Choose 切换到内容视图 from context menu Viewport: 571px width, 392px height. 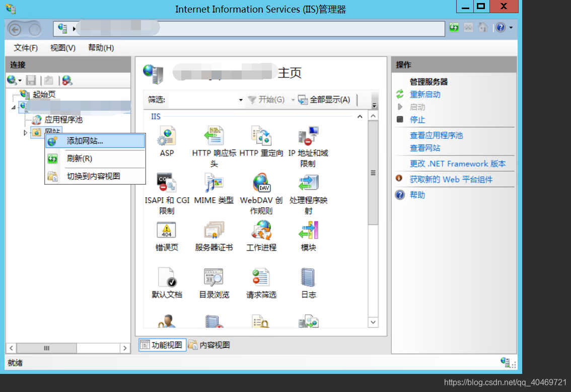tap(95, 177)
